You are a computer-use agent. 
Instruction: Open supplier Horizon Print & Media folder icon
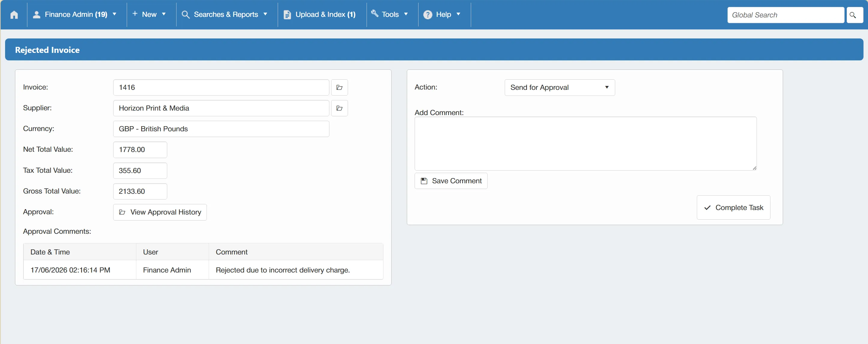[x=339, y=108]
